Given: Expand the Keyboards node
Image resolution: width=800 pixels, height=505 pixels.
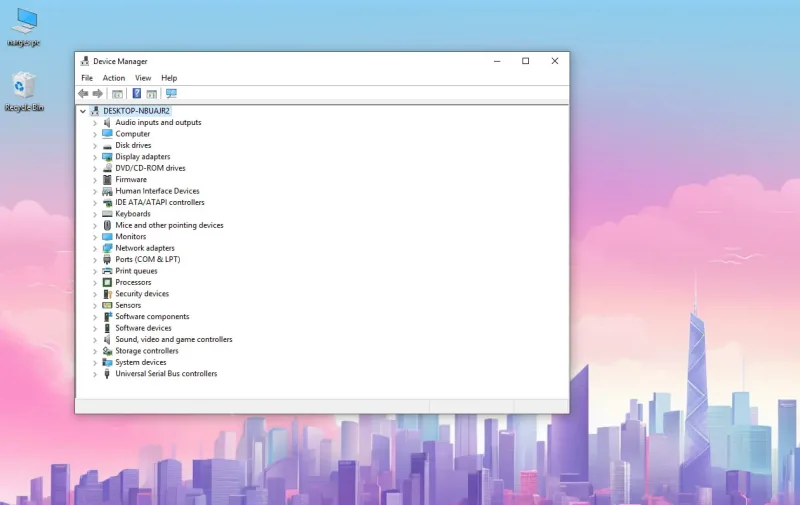Looking at the screenshot, I should tap(95, 214).
